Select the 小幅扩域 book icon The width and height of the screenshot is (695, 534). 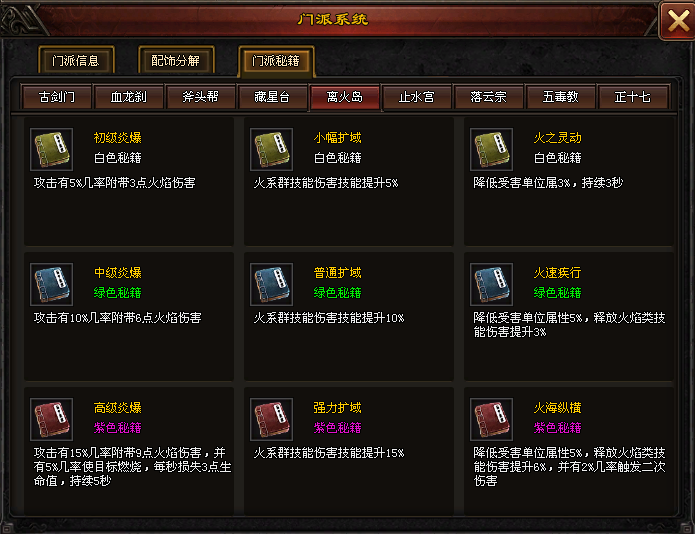(271, 150)
